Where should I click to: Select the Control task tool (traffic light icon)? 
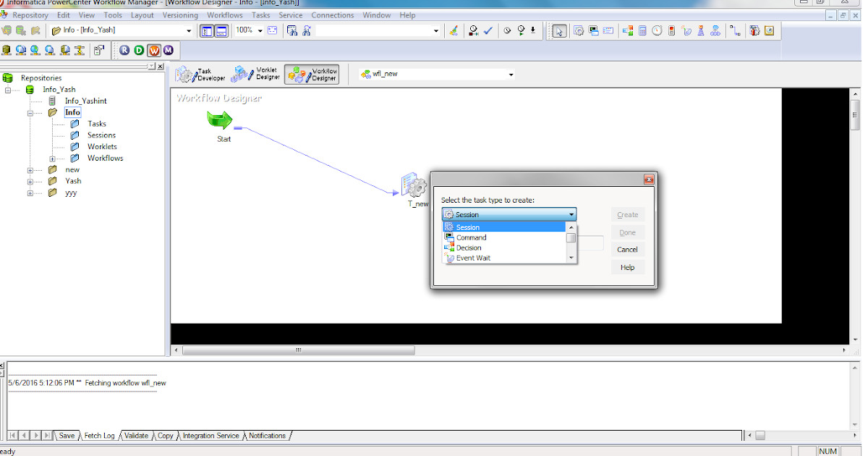[x=671, y=30]
